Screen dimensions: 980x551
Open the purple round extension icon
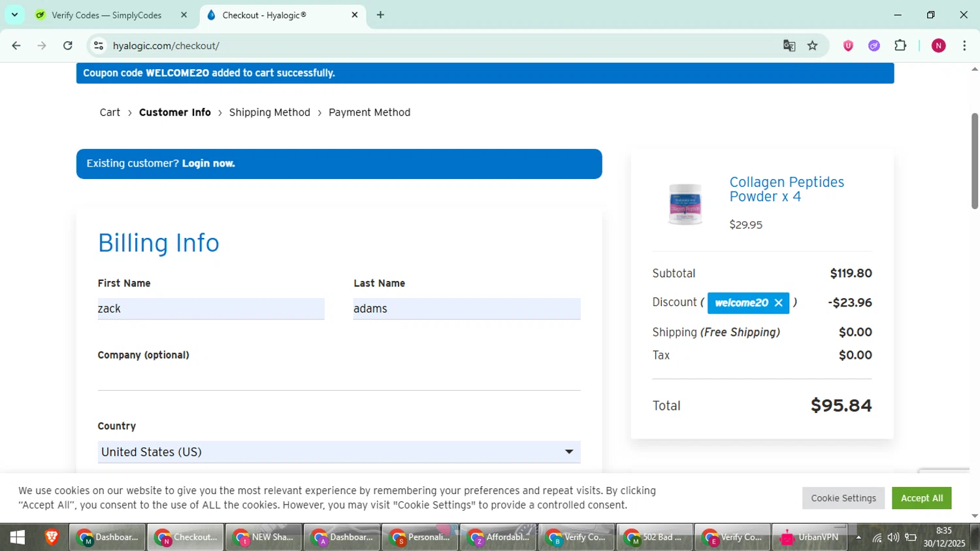(x=874, y=46)
